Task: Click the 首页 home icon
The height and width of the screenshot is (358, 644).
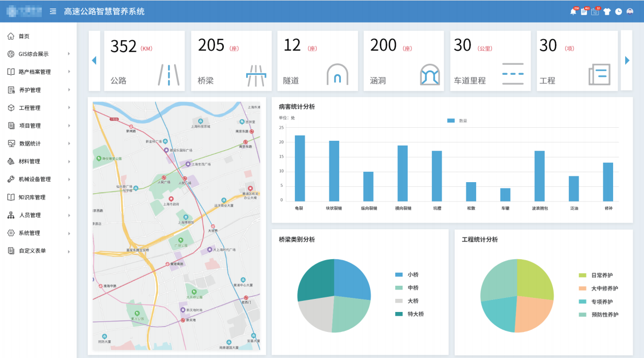Action: pyautogui.click(x=11, y=36)
